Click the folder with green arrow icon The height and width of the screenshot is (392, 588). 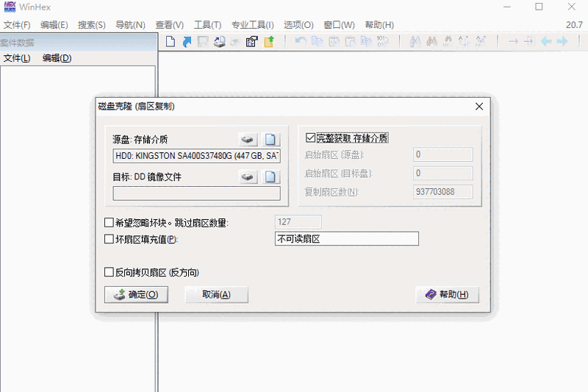[269, 41]
